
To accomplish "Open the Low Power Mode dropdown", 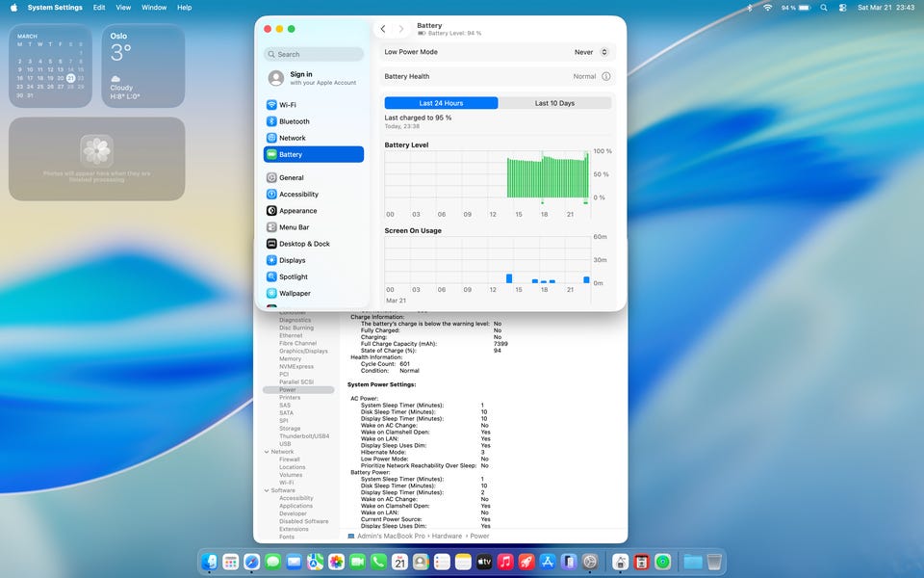I will (603, 52).
